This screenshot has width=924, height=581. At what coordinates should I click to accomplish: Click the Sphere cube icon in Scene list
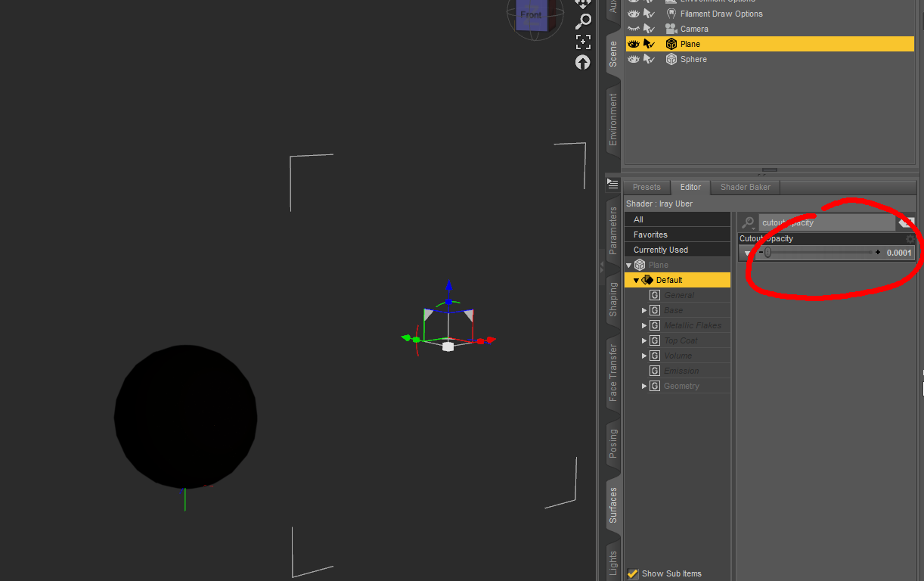pyautogui.click(x=671, y=59)
